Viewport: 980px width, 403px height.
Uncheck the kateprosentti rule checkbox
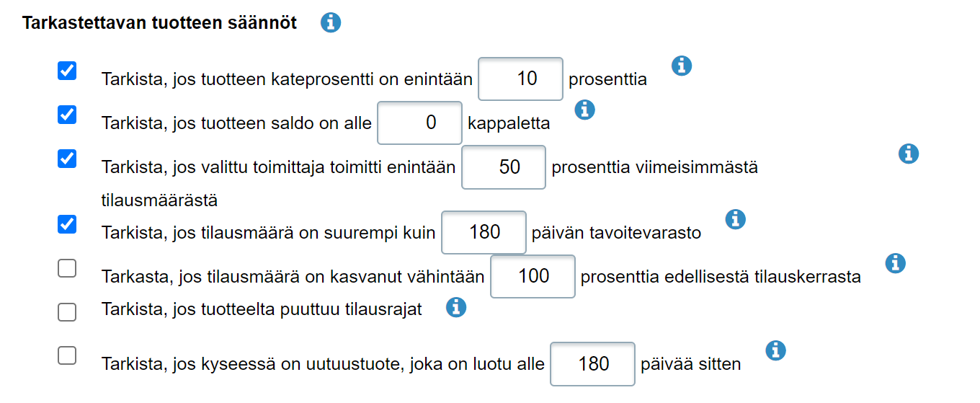pos(67,71)
